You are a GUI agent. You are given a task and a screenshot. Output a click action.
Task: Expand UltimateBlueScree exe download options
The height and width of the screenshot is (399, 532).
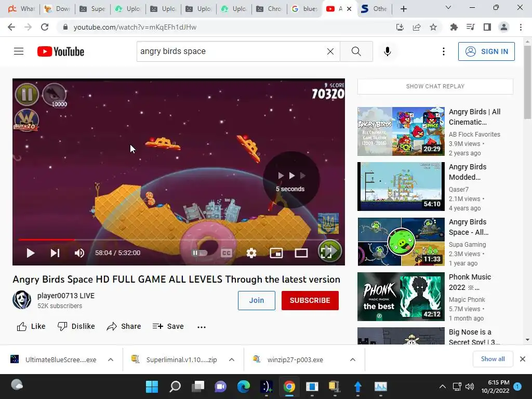[111, 360]
